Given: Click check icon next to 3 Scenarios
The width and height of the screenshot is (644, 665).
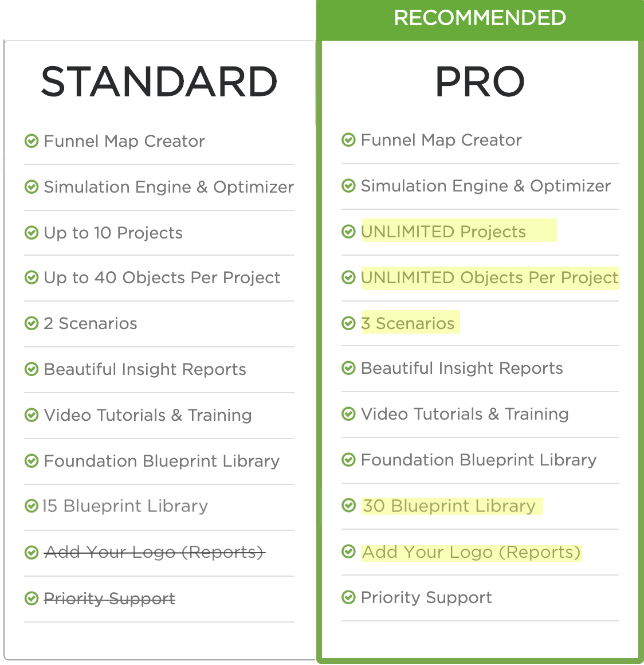Looking at the screenshot, I should (348, 323).
